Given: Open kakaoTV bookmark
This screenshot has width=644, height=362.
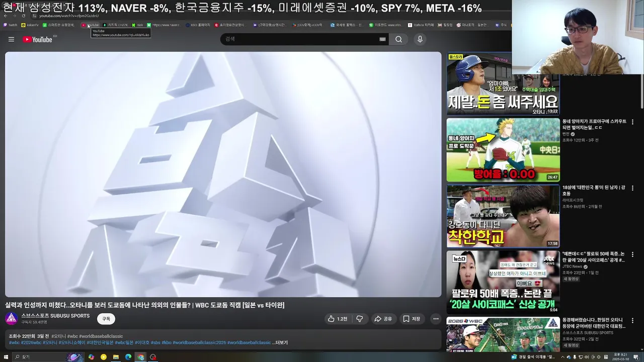Looking at the screenshot, I should (30, 25).
